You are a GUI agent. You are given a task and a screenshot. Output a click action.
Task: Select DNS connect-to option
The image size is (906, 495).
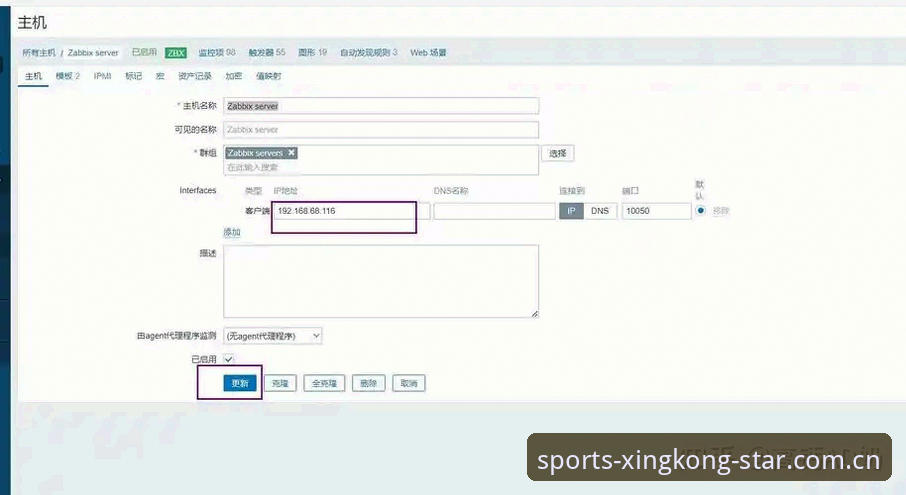click(600, 211)
